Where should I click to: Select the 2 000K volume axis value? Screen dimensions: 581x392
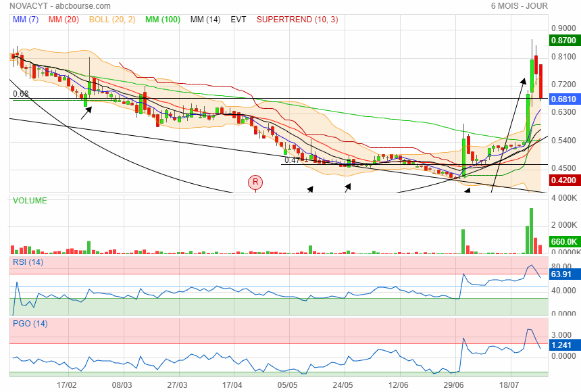point(564,225)
